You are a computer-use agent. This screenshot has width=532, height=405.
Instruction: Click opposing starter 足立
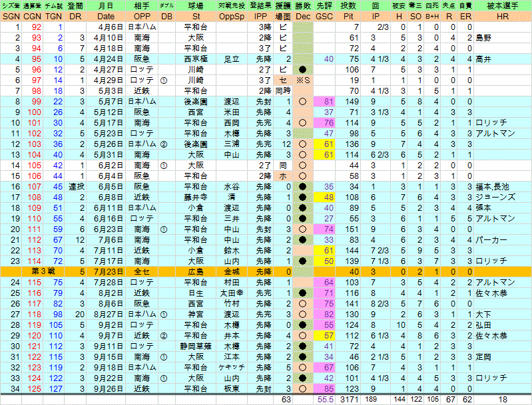(232, 59)
